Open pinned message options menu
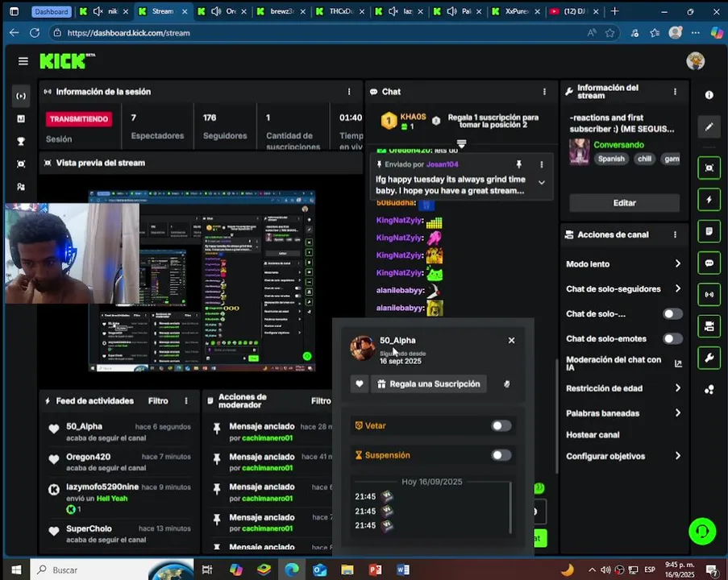Screen dimensions: 728x580 tap(541, 164)
